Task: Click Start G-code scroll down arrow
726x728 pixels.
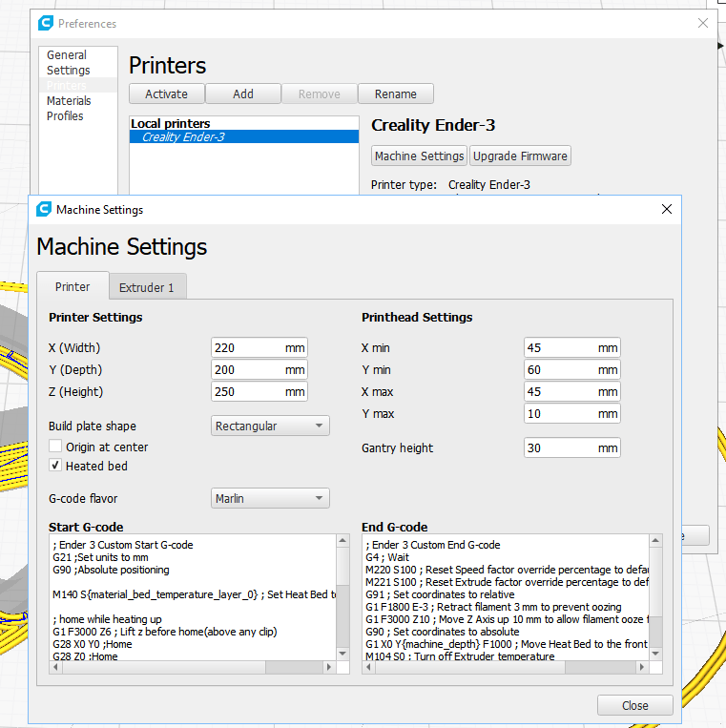Action: pos(342,654)
